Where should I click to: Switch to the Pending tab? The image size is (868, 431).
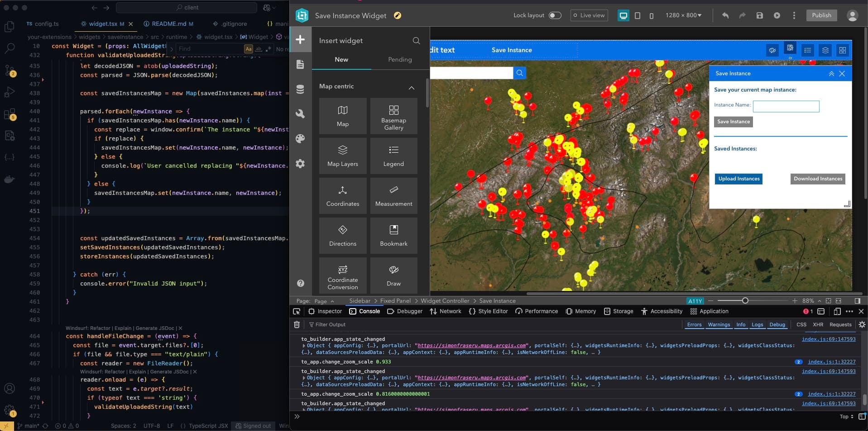400,59
